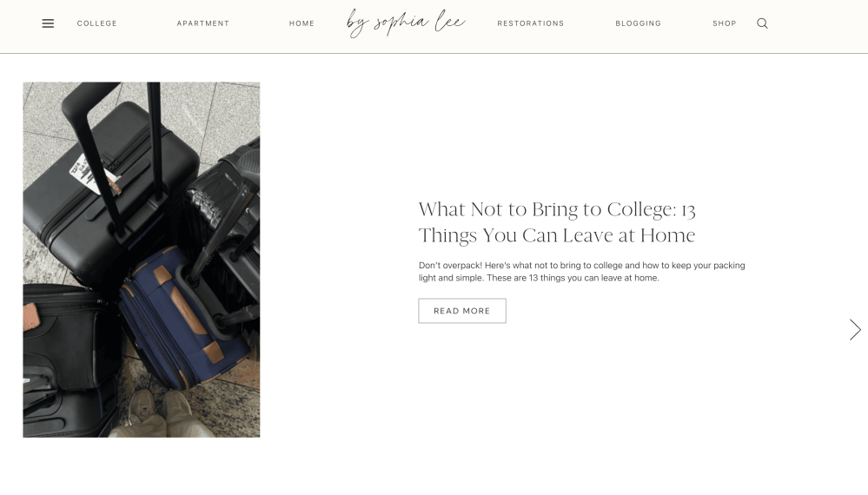Select Restorations in the navigation bar
The image size is (868, 495).
(530, 23)
